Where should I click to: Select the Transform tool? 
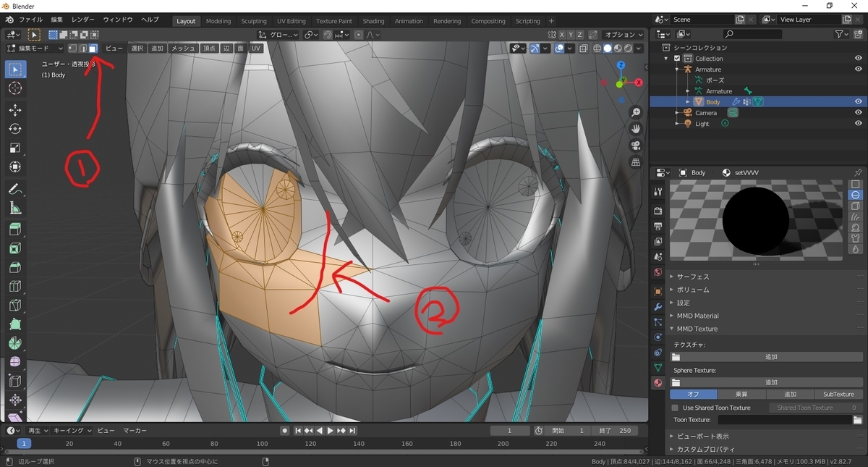click(15, 167)
